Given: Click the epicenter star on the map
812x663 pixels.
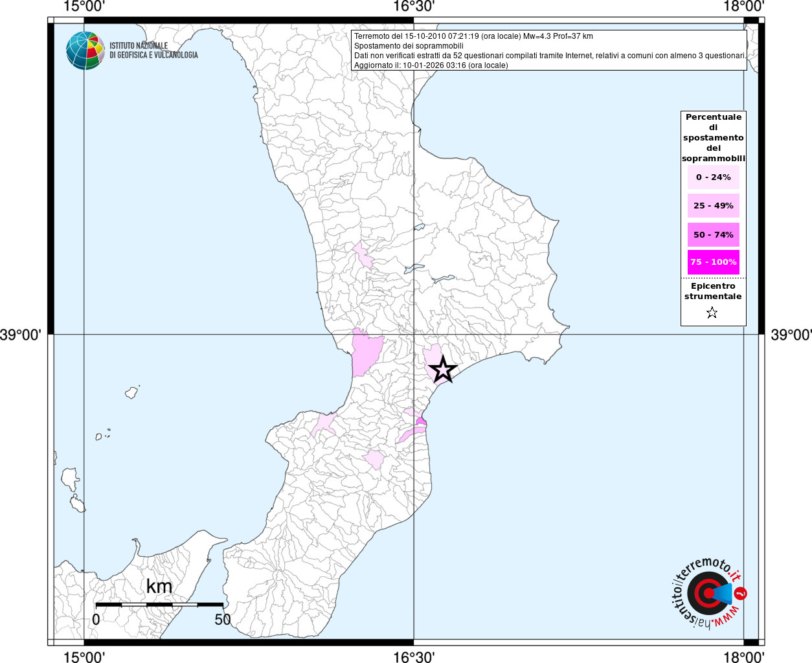Looking at the screenshot, I should 443,369.
